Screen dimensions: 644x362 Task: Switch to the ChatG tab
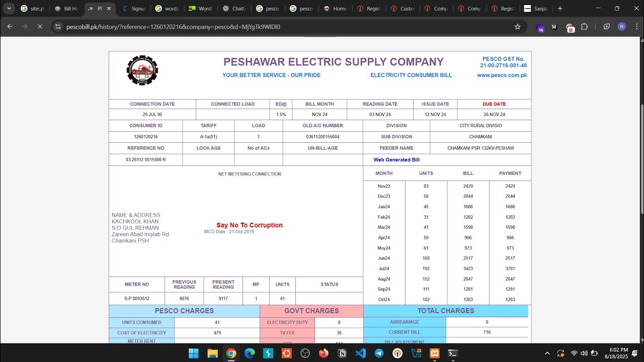click(x=234, y=9)
